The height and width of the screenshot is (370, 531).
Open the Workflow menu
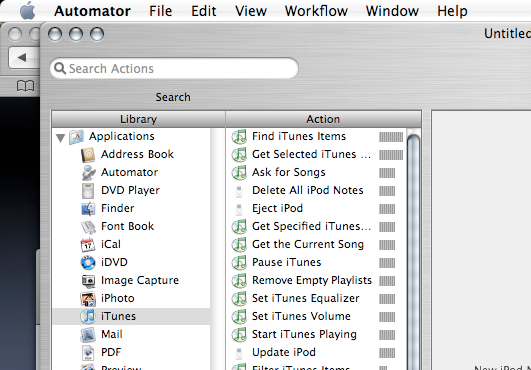[316, 11]
